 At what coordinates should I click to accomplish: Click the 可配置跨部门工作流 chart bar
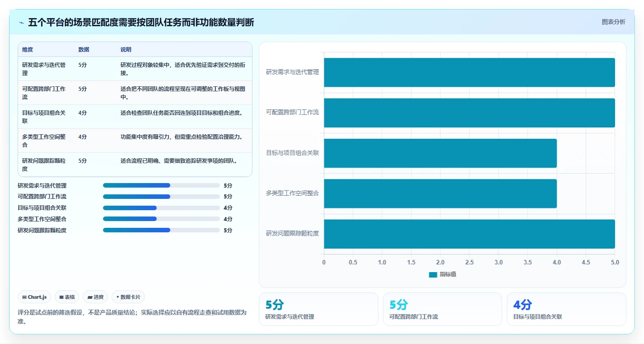click(469, 113)
